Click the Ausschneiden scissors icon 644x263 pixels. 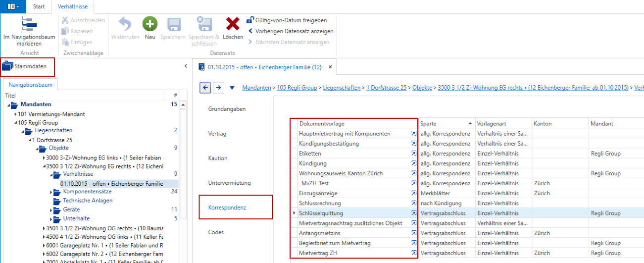pyautogui.click(x=65, y=20)
